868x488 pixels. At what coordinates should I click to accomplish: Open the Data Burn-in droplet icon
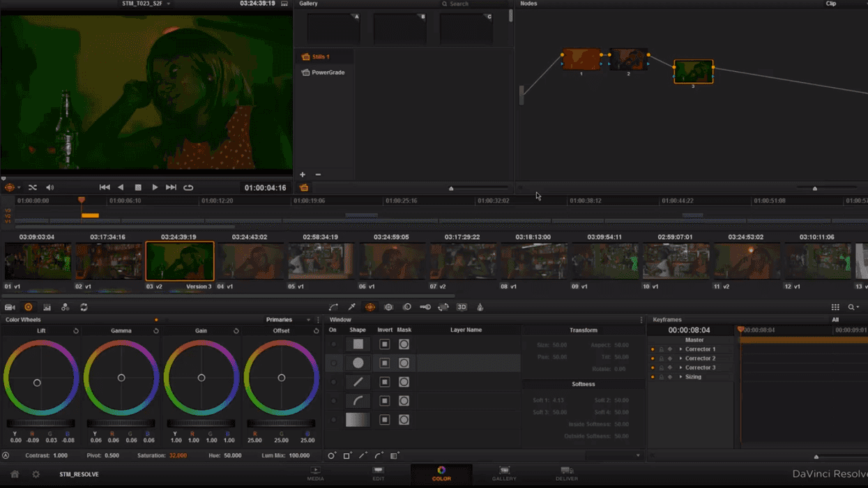pos(480,307)
